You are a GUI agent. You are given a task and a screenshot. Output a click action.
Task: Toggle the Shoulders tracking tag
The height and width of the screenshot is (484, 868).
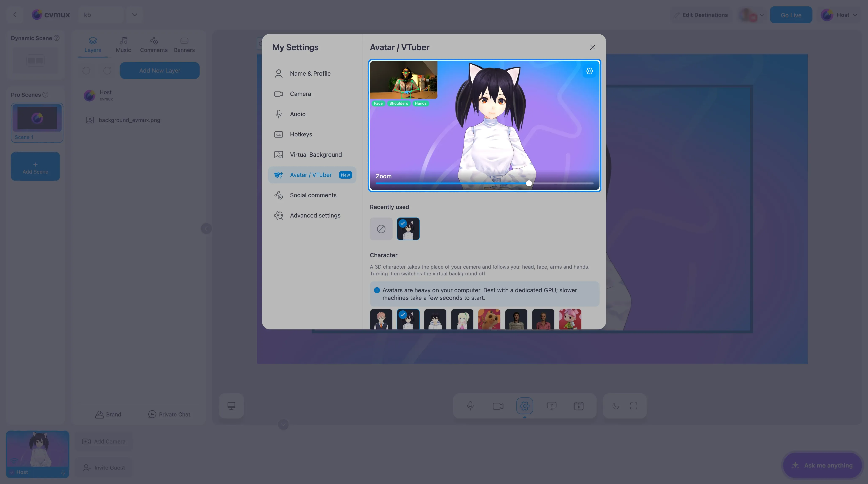pyautogui.click(x=399, y=103)
